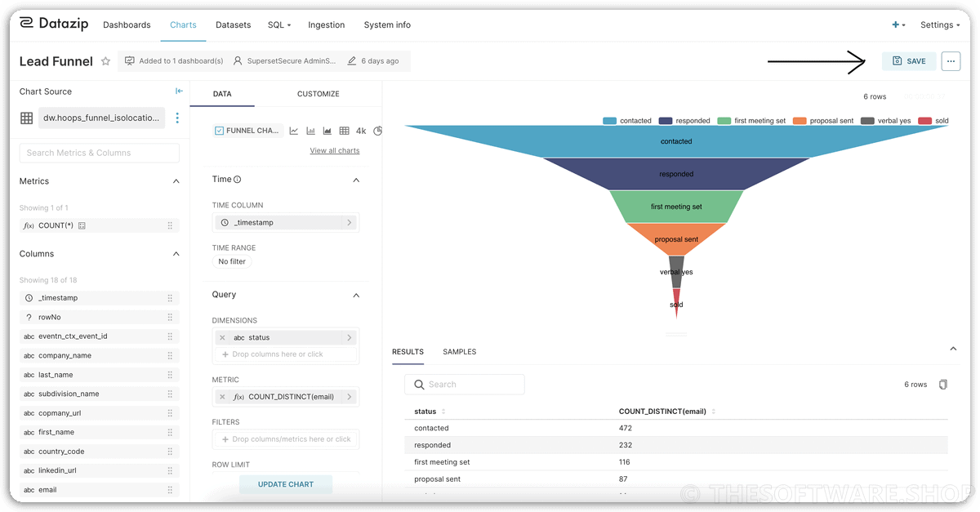Open the Ingestion menu item

coord(327,25)
